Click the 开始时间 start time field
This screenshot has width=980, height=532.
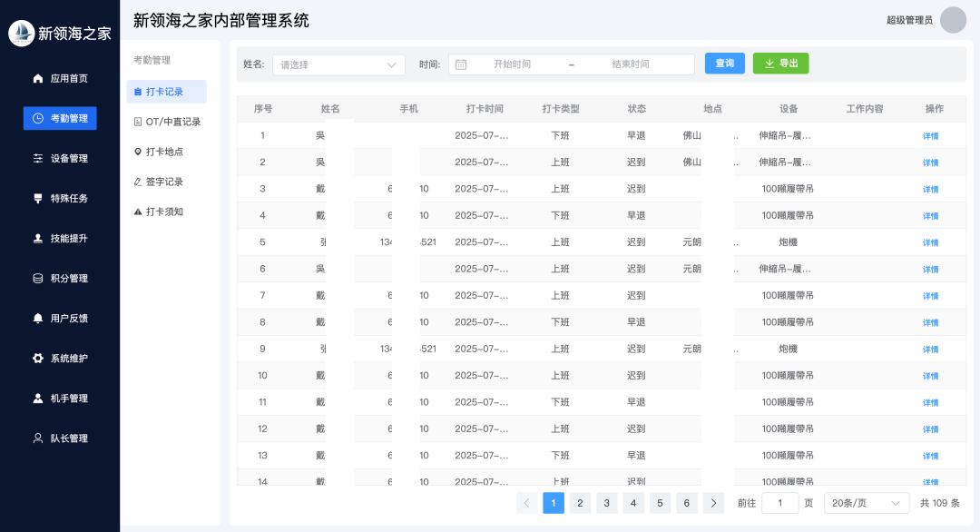(x=512, y=64)
